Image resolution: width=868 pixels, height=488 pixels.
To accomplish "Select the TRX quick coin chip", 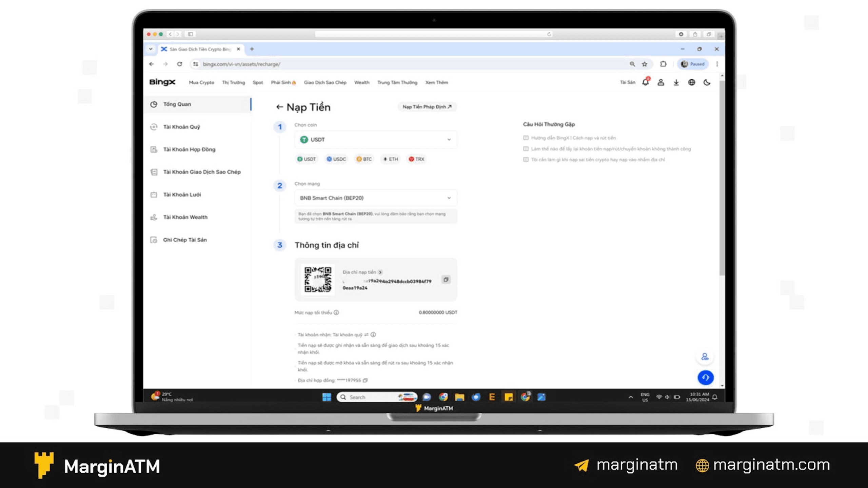I will click(x=416, y=159).
